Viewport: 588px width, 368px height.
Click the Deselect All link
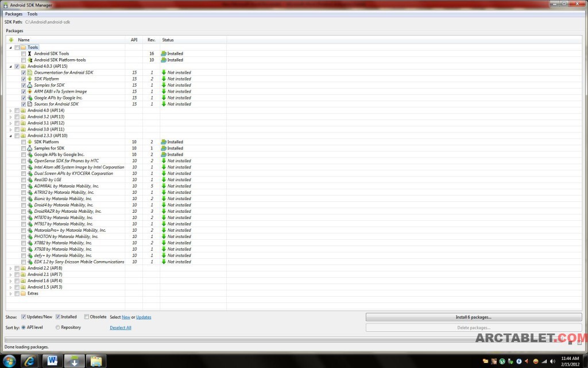(x=121, y=328)
